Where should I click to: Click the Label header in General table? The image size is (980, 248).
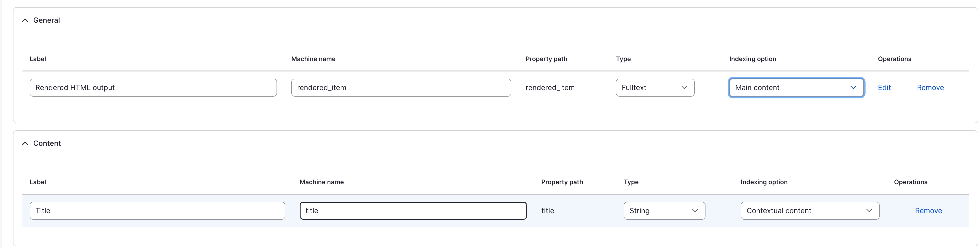(38, 59)
